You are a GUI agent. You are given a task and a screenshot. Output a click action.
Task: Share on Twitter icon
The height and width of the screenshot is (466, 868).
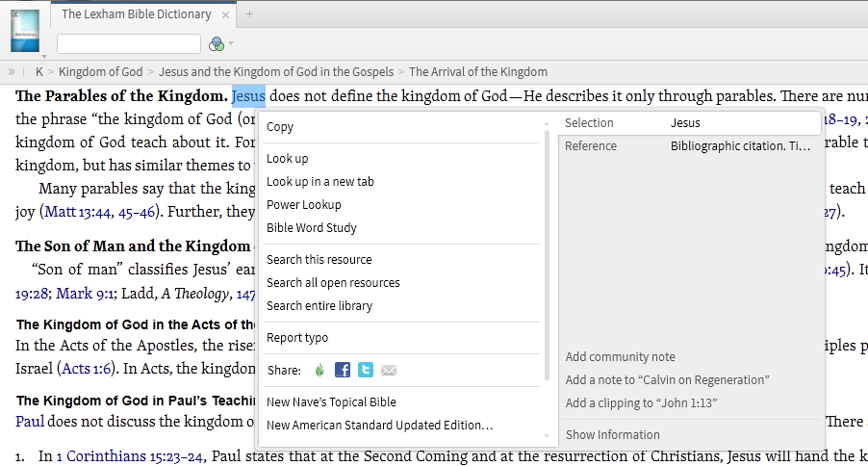pos(366,370)
